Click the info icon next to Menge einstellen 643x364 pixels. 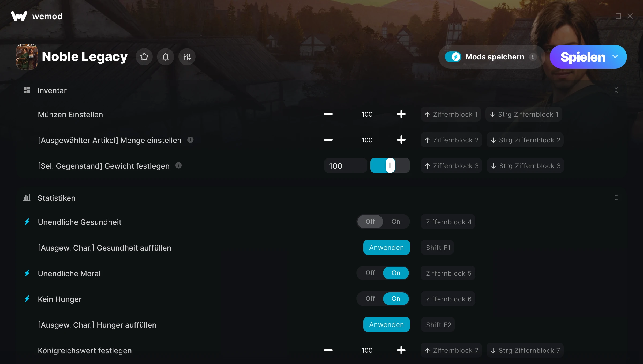(x=190, y=140)
